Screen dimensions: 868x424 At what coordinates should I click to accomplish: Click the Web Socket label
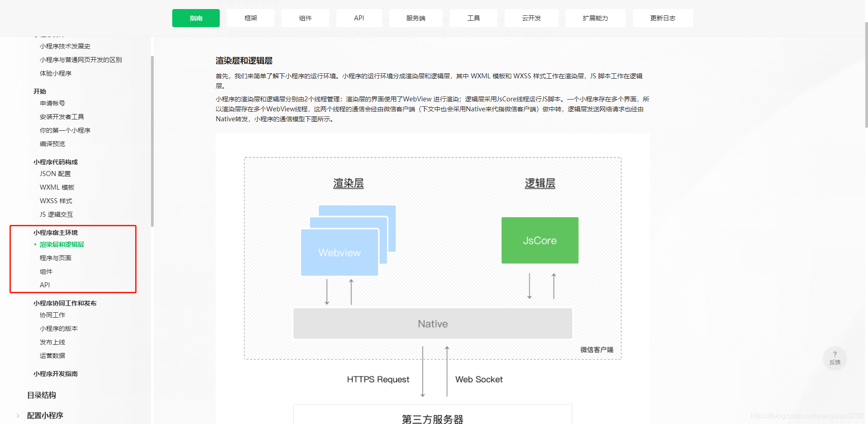[479, 379]
